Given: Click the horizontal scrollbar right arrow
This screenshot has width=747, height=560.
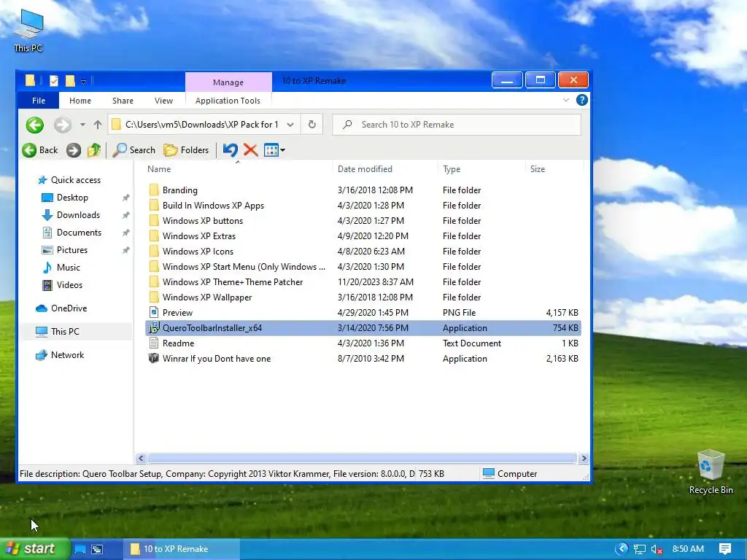Looking at the screenshot, I should tap(584, 458).
